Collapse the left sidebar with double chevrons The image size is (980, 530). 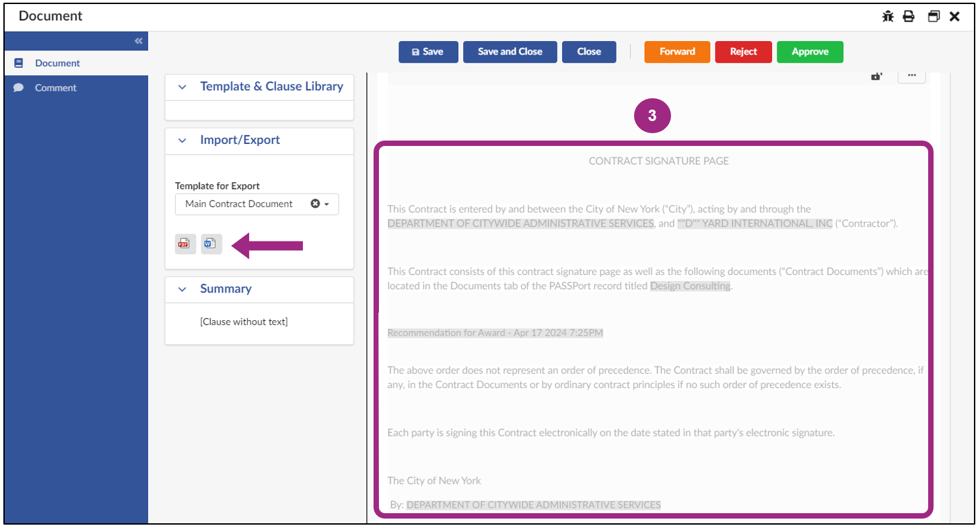click(139, 40)
